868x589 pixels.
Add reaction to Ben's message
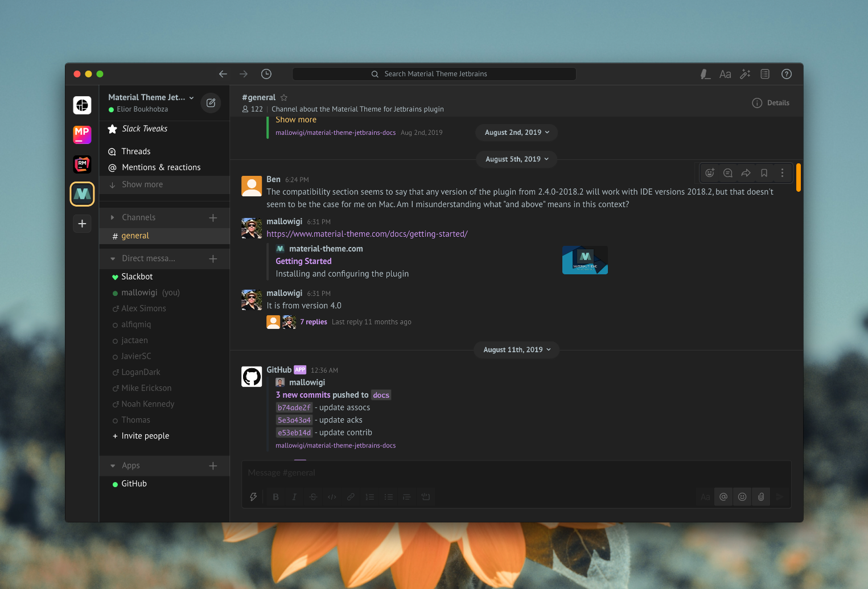pyautogui.click(x=710, y=173)
